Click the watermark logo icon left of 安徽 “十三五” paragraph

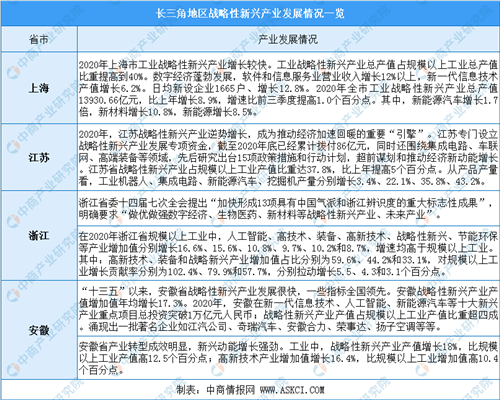13,295
